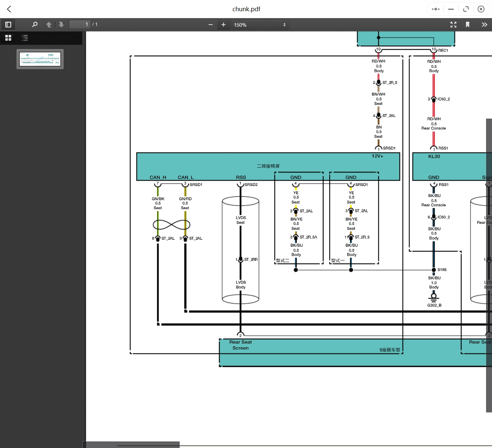Show the thumbnails view in sidebar
492x448 pixels.
coord(8,38)
